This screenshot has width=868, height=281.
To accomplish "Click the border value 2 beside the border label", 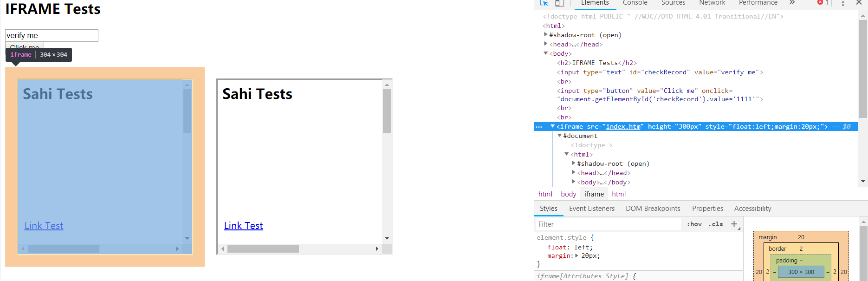I will 801,248.
